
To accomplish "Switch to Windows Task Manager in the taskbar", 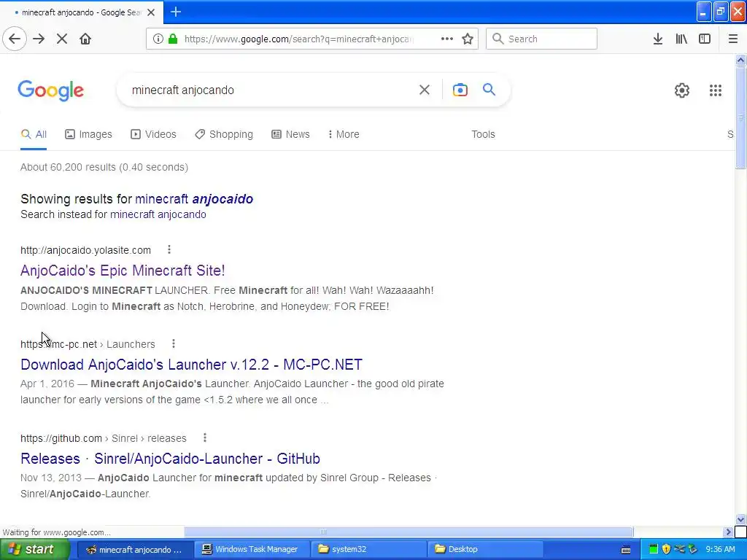I will [251, 550].
